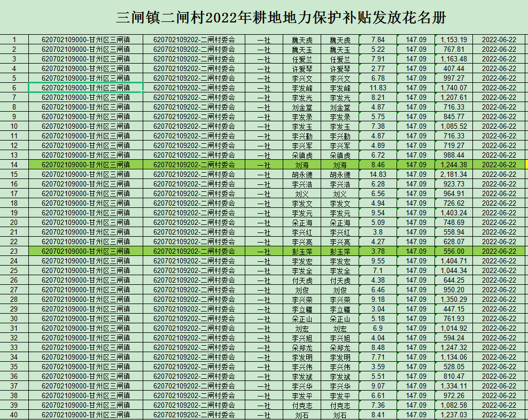Select the title cell 三闸镇二闸村2022年耕地地力保护补贴发放花名册
528x420 pixels.
(281, 18)
